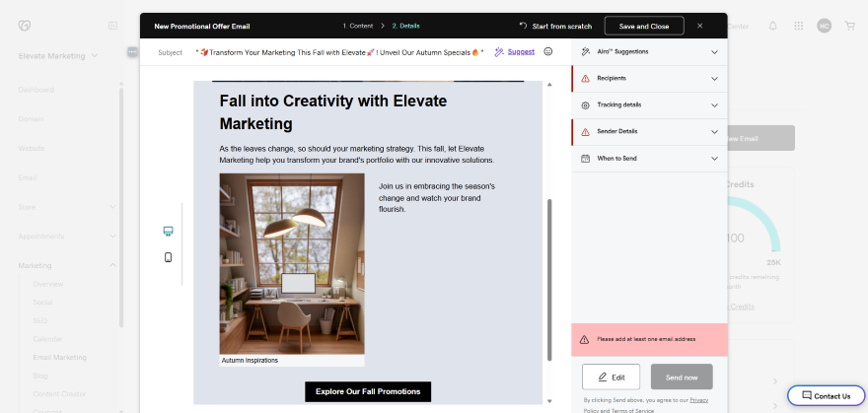Open Email Marketing under Marketing
This screenshot has height=413, width=868.
[x=60, y=357]
